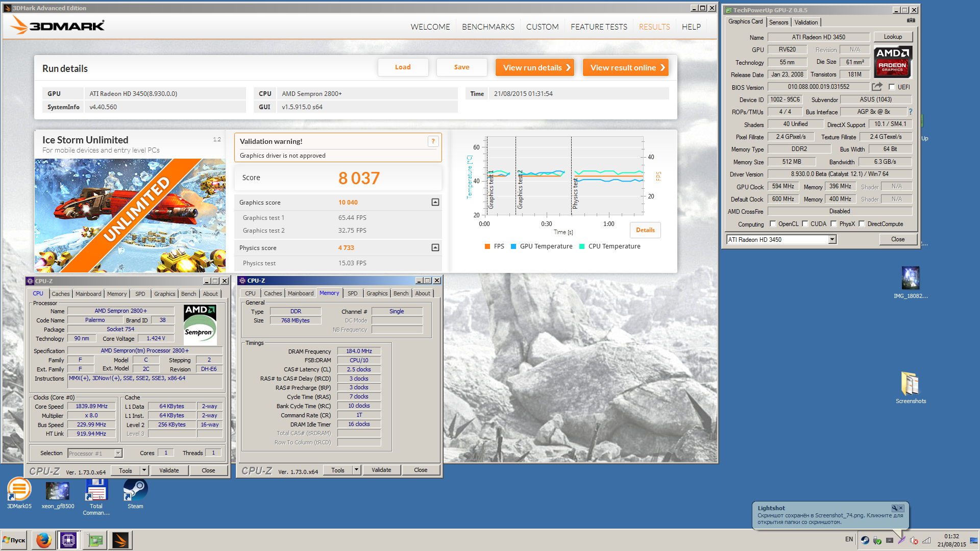Click the Details button below the chart
The image size is (980, 551).
(645, 230)
